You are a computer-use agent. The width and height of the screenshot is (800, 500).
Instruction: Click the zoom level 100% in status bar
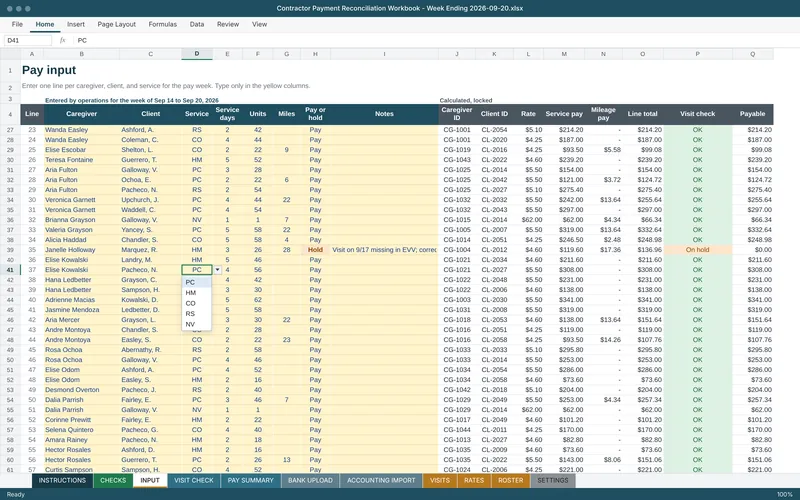(785, 494)
